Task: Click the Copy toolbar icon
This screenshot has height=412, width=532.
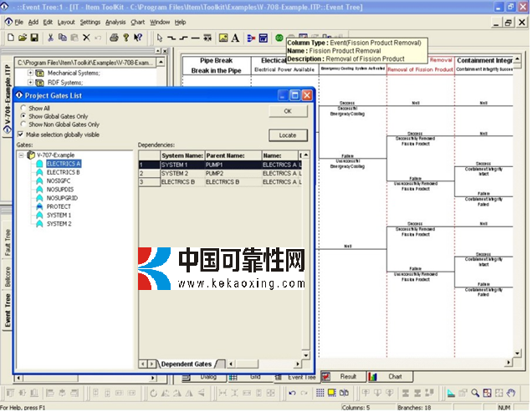Action: [x=63, y=38]
